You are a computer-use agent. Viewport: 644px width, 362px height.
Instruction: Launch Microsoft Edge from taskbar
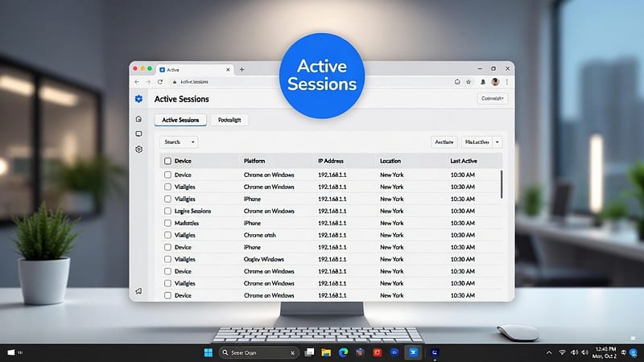(344, 352)
